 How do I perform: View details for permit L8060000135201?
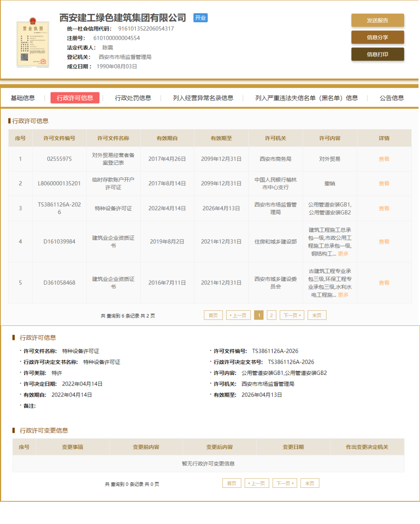point(384,183)
